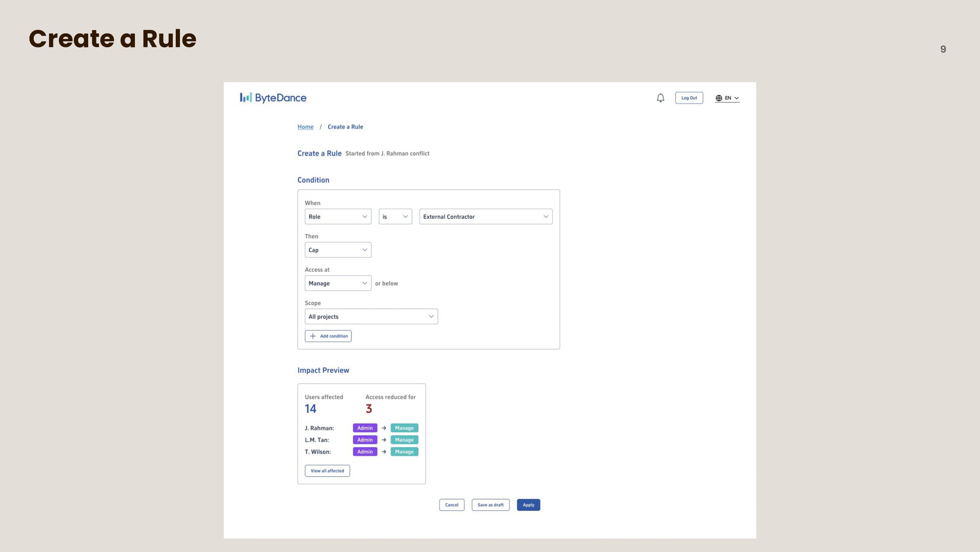Open the External Contractor dropdown

486,217
